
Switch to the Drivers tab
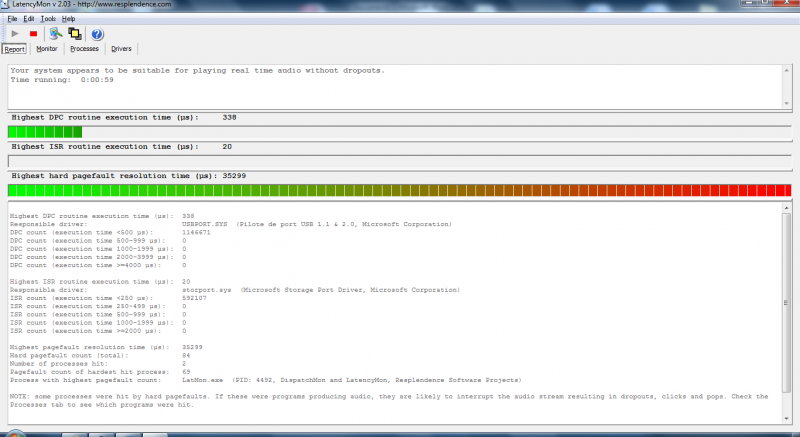[121, 48]
